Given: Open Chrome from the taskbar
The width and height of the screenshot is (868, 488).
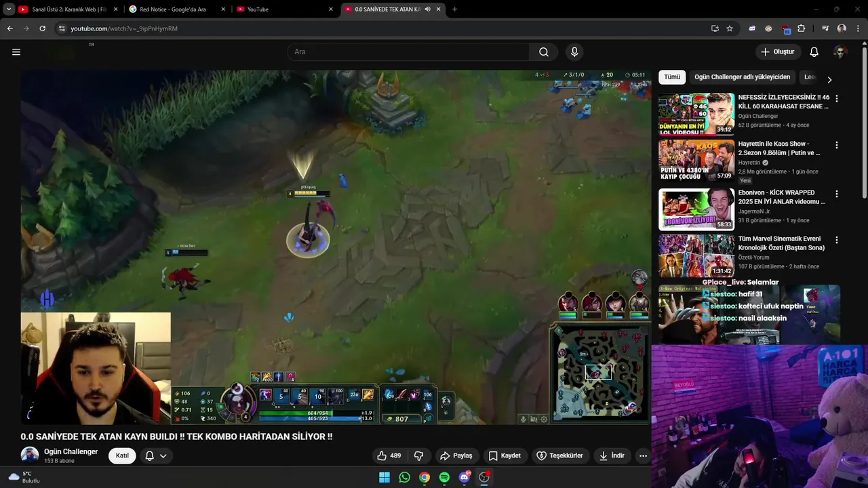Looking at the screenshot, I should click(425, 477).
